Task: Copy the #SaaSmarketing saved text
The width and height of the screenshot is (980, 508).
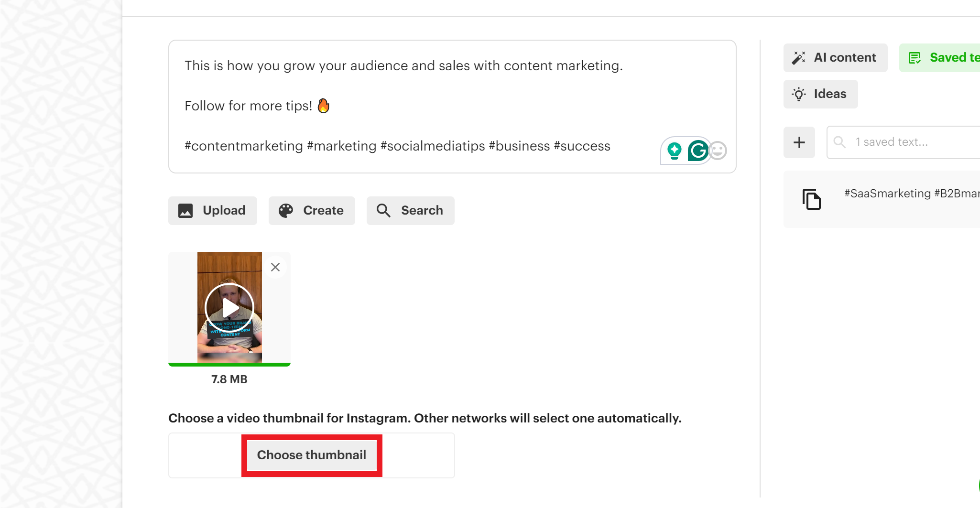Action: [x=811, y=199]
